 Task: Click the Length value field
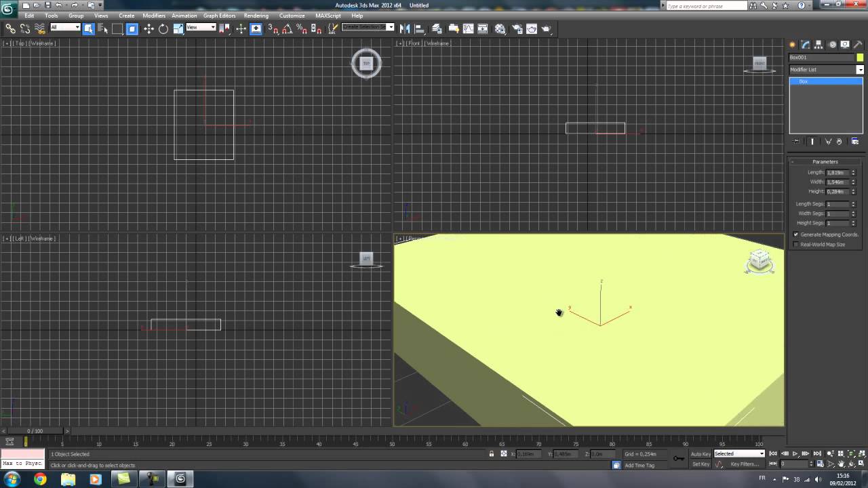[838, 173]
